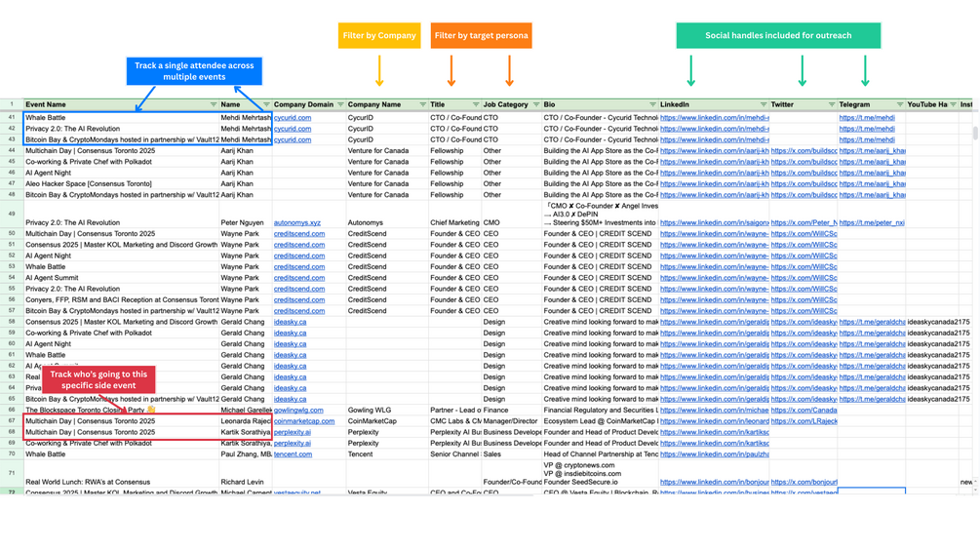The image size is (980, 551).
Task: Select 'Whale Battle' cell in row 41
Action: tap(121, 117)
